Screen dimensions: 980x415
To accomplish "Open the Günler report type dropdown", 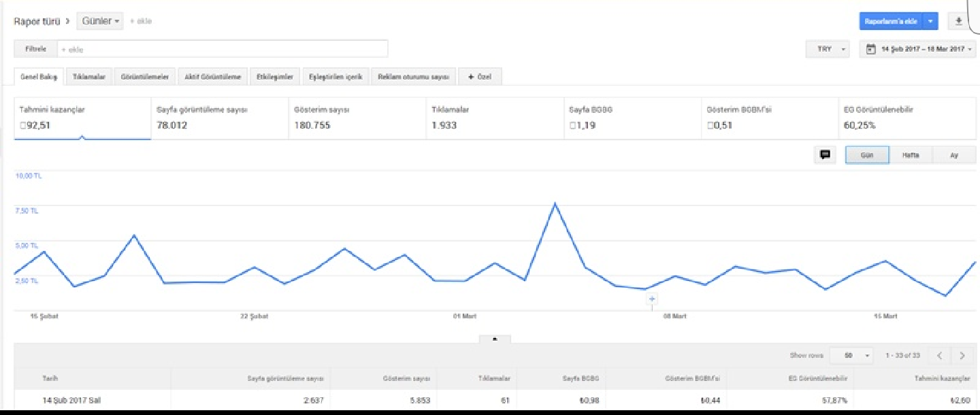I will (100, 21).
